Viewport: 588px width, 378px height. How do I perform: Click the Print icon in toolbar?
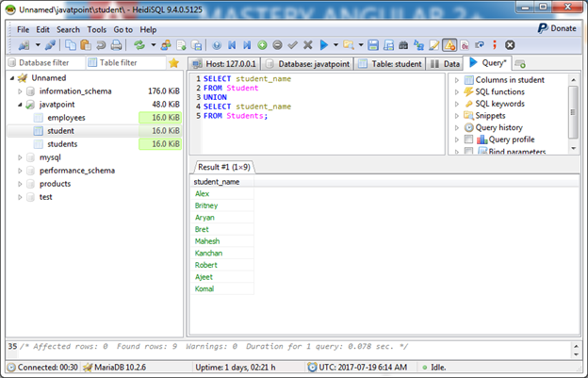(116, 45)
